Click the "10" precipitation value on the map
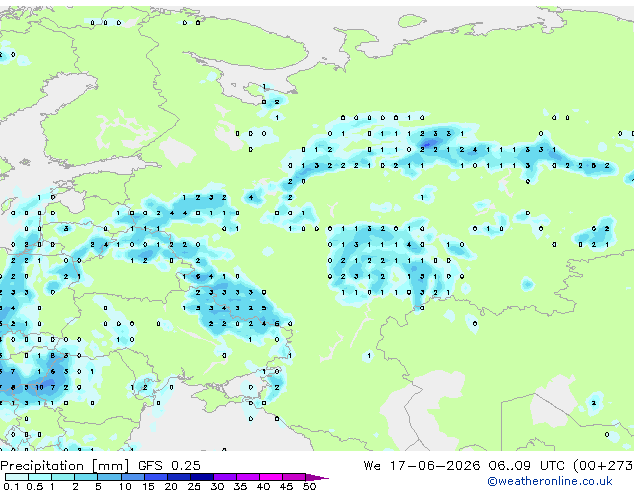This screenshot has width=634, height=490. [x=39, y=387]
